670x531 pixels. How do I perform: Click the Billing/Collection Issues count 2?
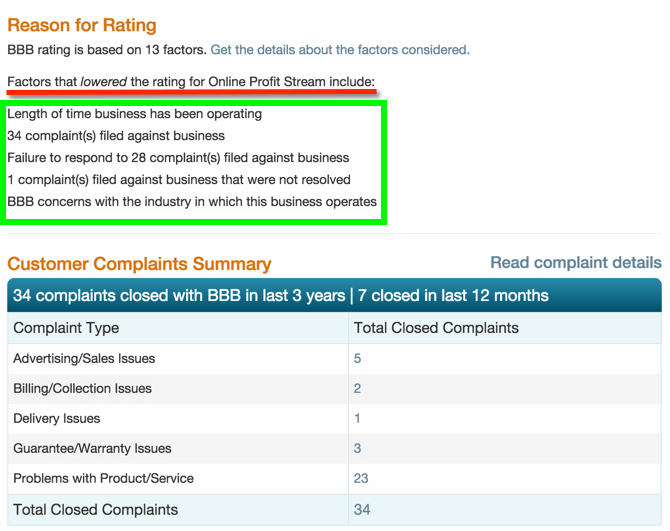click(x=357, y=388)
